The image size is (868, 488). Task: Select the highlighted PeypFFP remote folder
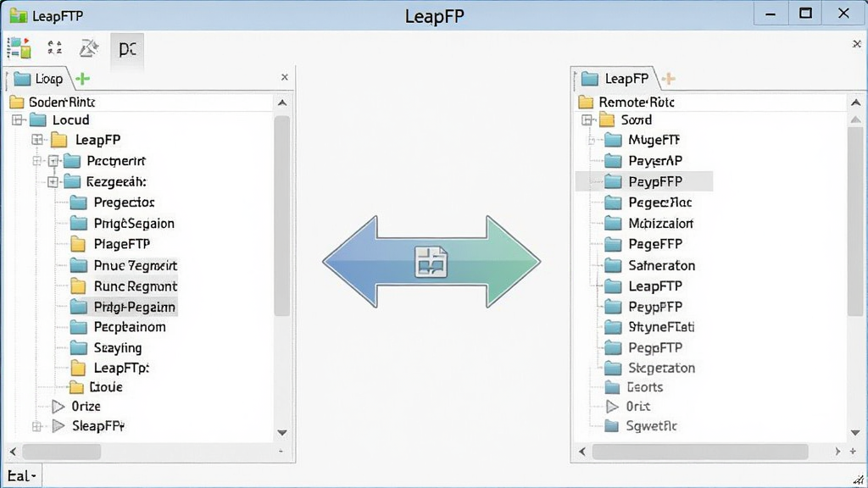coord(644,181)
